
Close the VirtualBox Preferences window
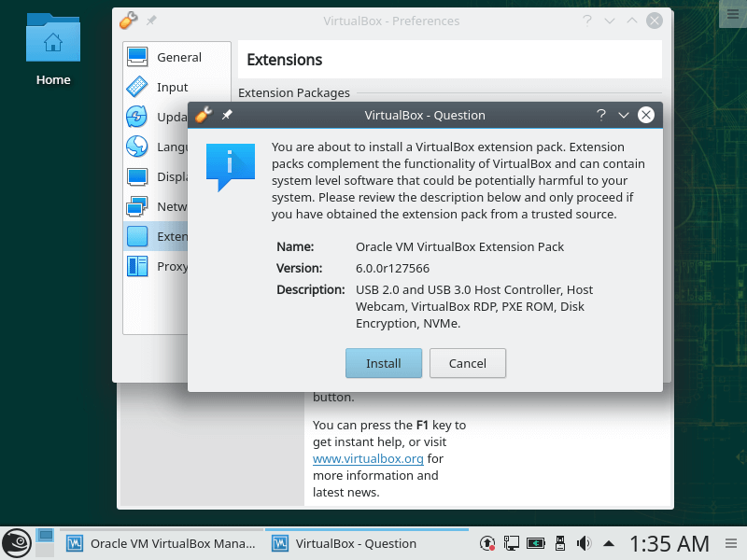[655, 21]
